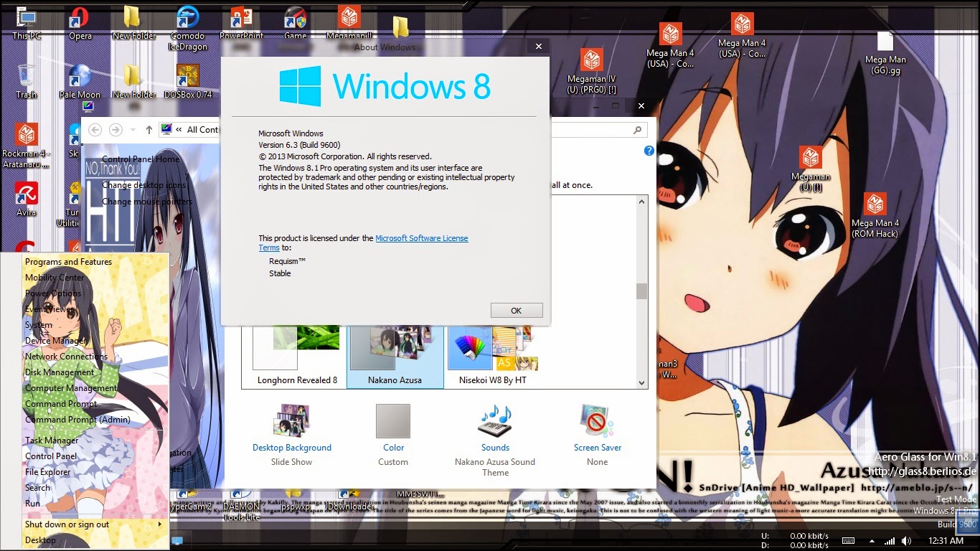Open the touch keyboard taskbar icon

[x=848, y=540]
